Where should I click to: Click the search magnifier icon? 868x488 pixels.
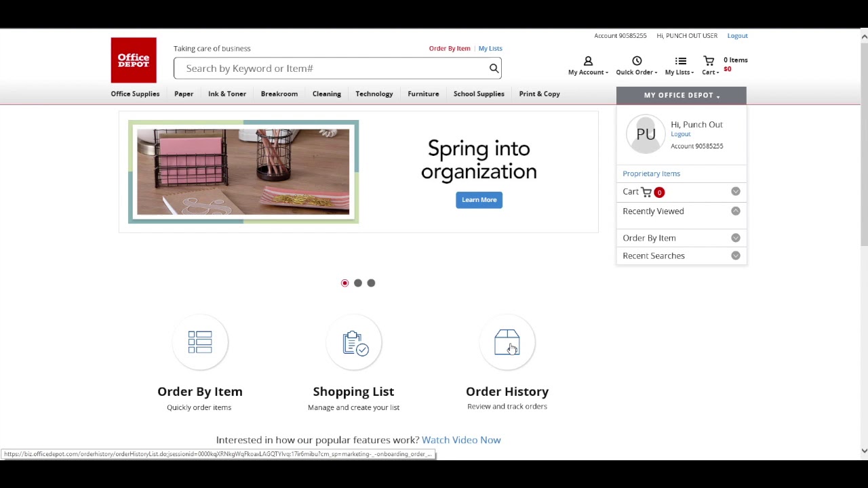[x=494, y=68]
